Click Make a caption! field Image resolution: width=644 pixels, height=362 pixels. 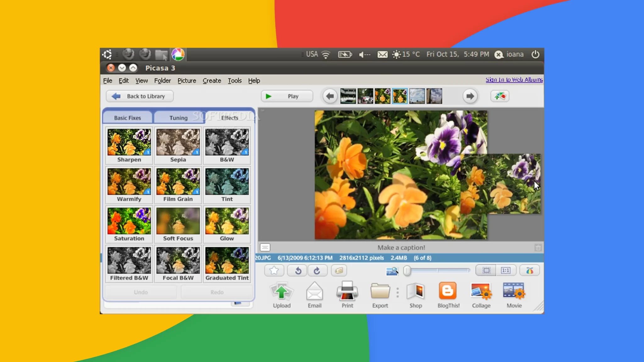pos(401,248)
